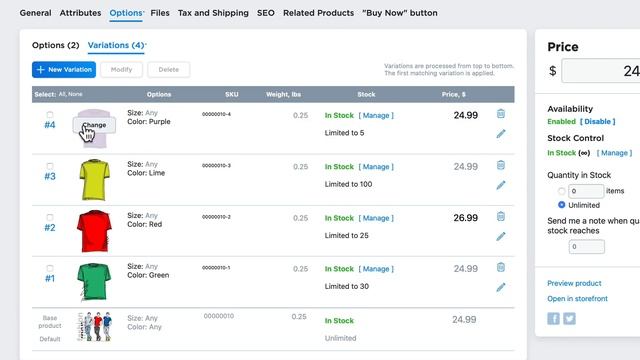Delete variation #4 using trash icon
The width and height of the screenshot is (640, 360).
[x=501, y=113]
